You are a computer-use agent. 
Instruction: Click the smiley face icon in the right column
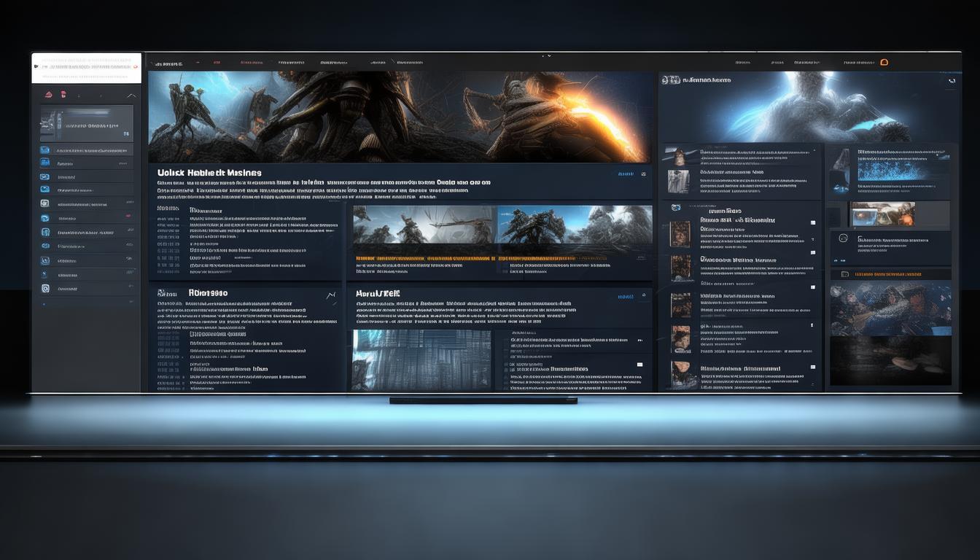point(844,238)
